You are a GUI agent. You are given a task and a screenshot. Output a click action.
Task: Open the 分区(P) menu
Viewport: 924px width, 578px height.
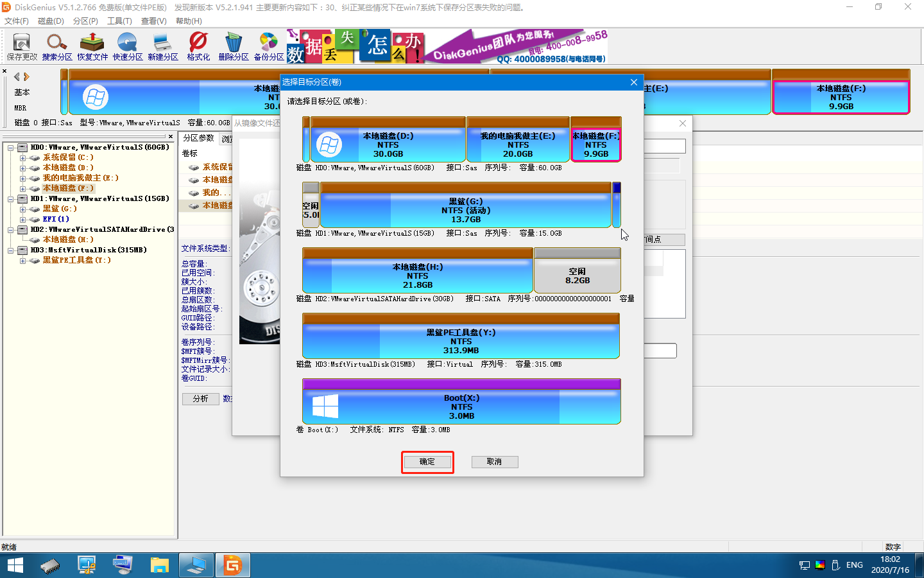click(85, 21)
